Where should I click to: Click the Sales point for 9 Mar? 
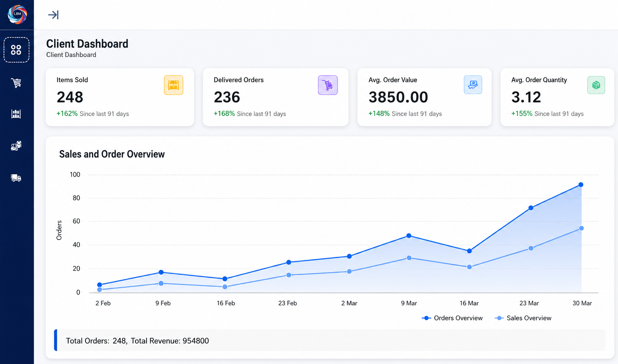(x=409, y=258)
